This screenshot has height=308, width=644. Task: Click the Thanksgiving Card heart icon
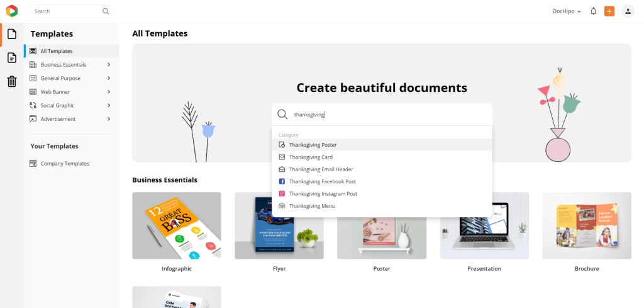tap(282, 157)
